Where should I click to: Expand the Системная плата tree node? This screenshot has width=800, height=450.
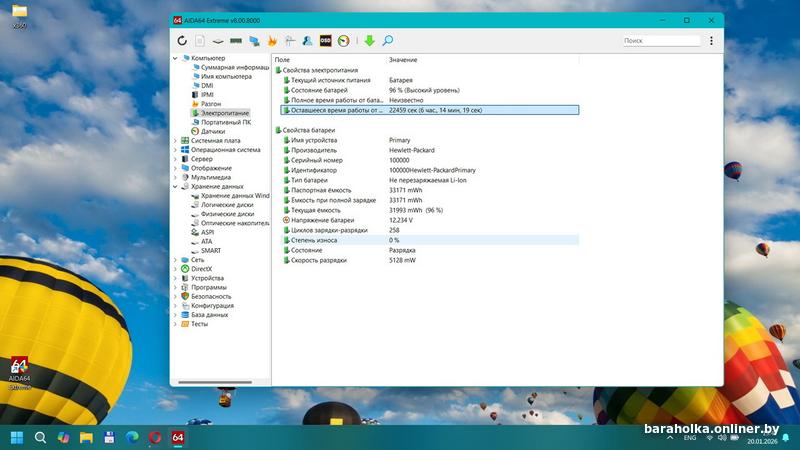point(175,141)
